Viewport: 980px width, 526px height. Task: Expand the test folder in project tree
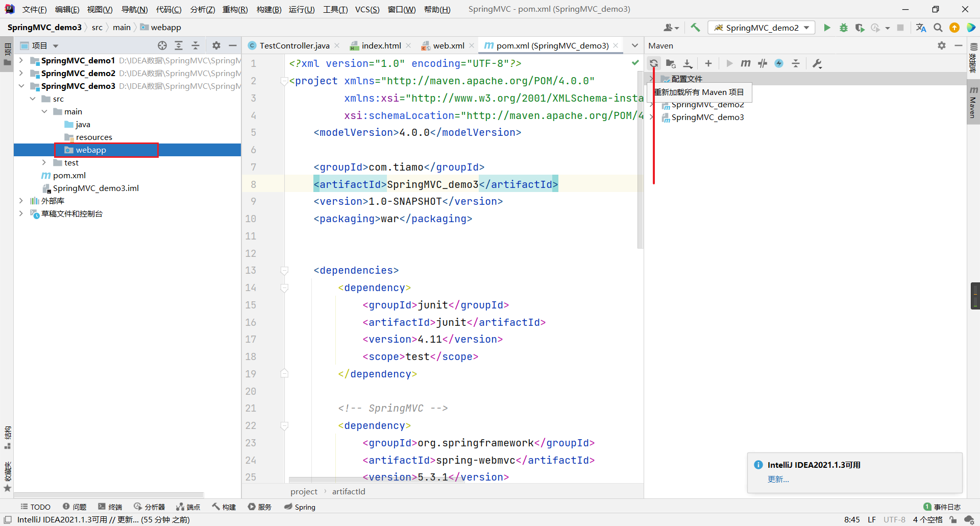click(x=44, y=162)
